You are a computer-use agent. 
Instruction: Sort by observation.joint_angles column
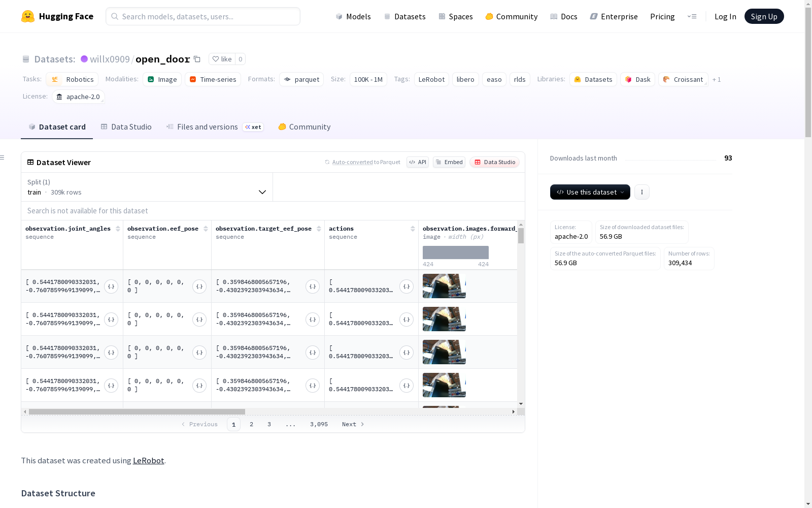118,229
